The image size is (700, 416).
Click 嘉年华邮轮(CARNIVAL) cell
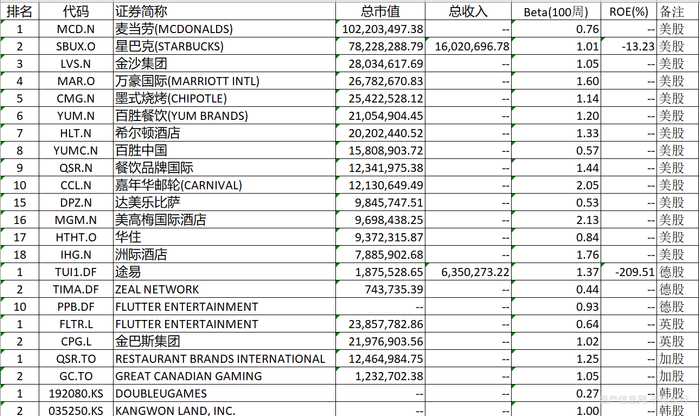[224, 185]
